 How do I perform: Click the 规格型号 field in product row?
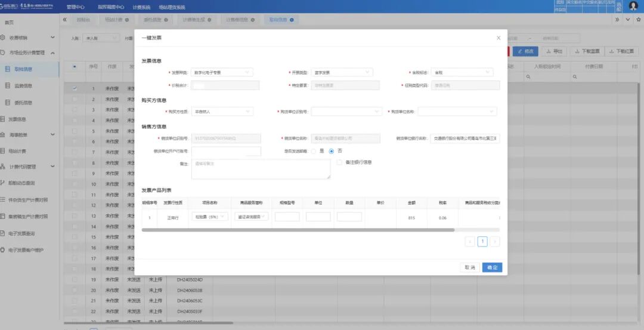[287, 217]
